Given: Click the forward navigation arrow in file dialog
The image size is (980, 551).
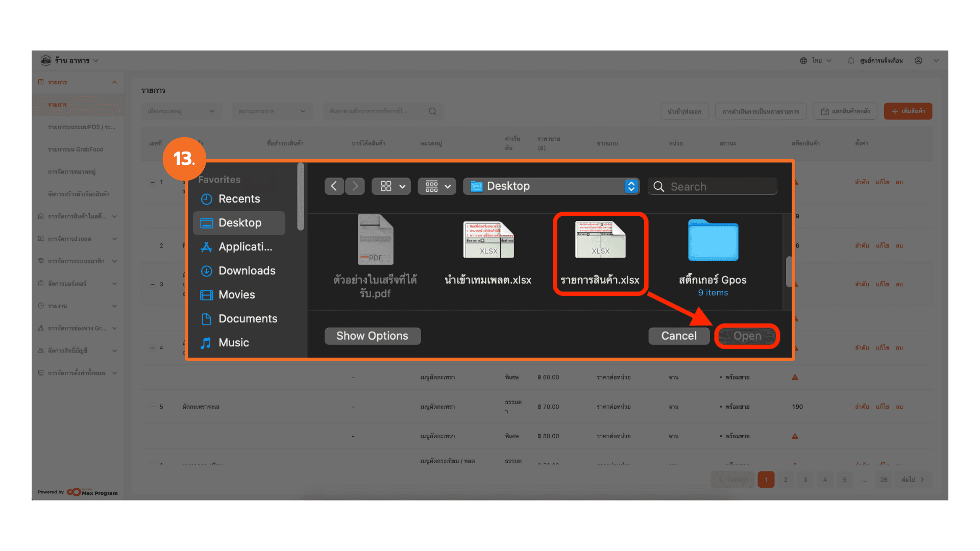Looking at the screenshot, I should click(355, 186).
